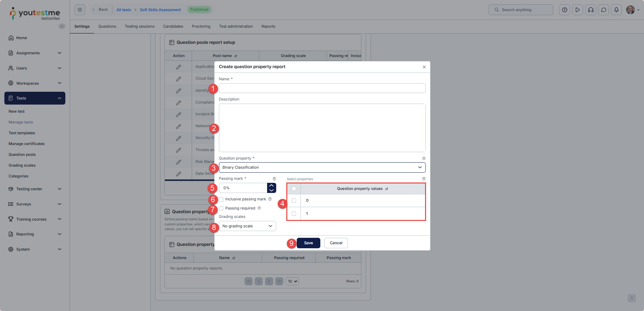Click into the Name input field
The image size is (644, 311).
click(x=322, y=88)
